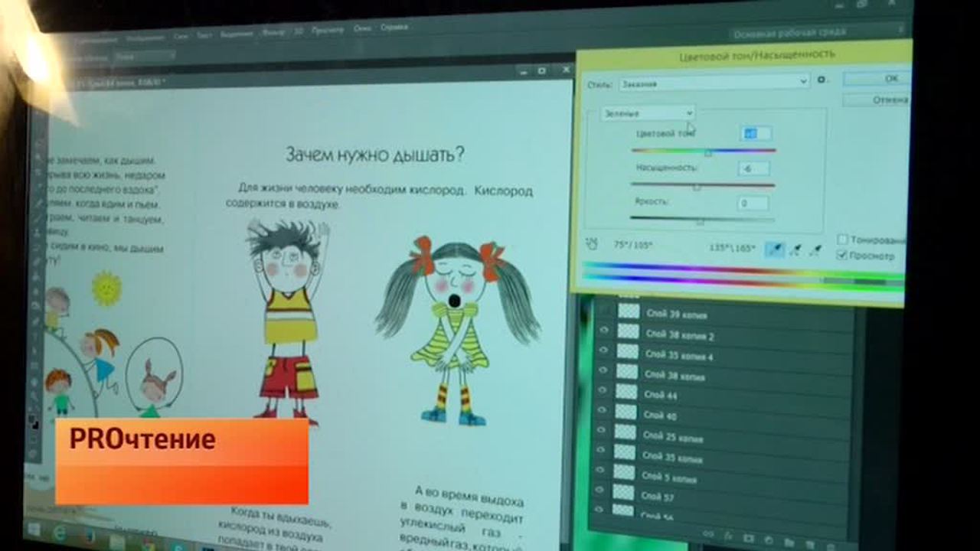Viewport: 980px width, 551px height.
Task: Click the link layers icon in Layers panel
Action: click(708, 535)
